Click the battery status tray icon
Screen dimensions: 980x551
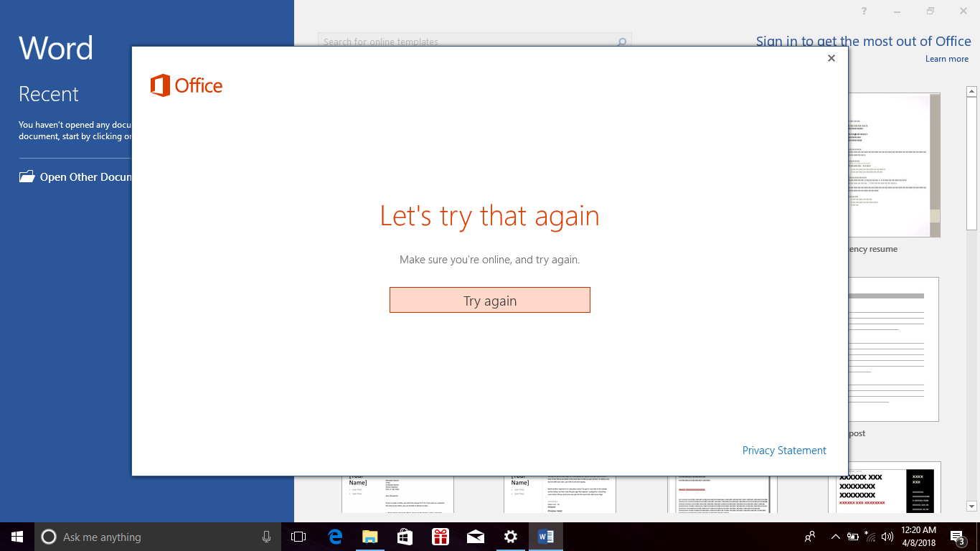point(853,537)
